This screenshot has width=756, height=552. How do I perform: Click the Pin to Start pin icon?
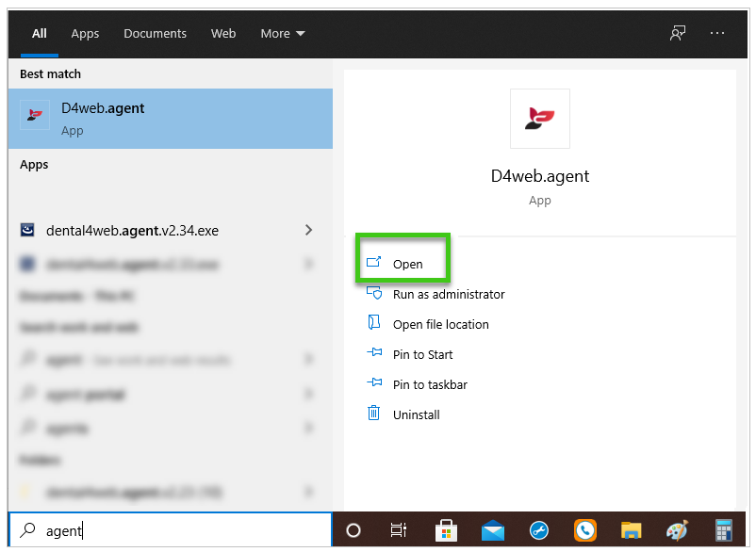tap(374, 352)
